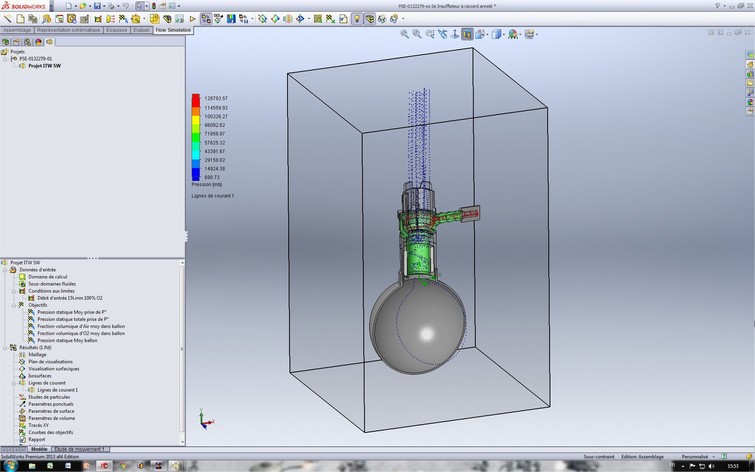This screenshot has height=472, width=755.
Task: Click the Domaine de calcul icon
Action: [22, 277]
